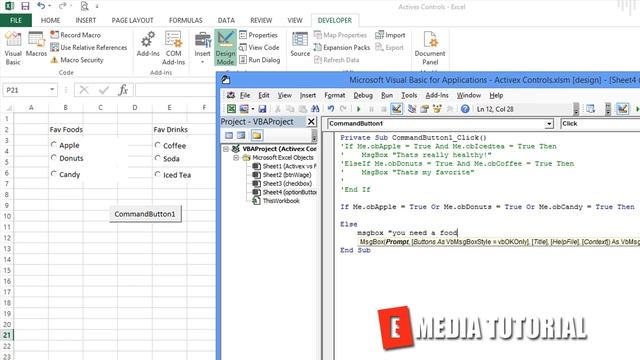Click the Insert Function fx icon

[x=123, y=90]
